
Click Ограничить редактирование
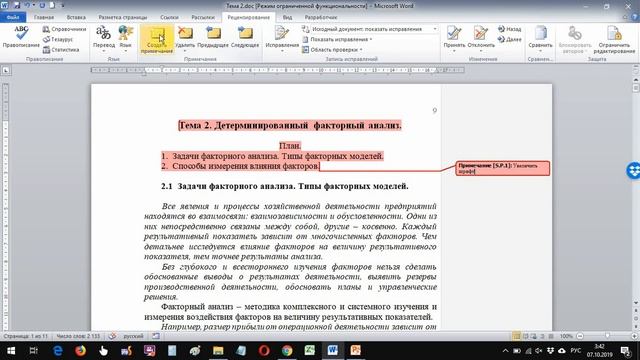tap(614, 39)
